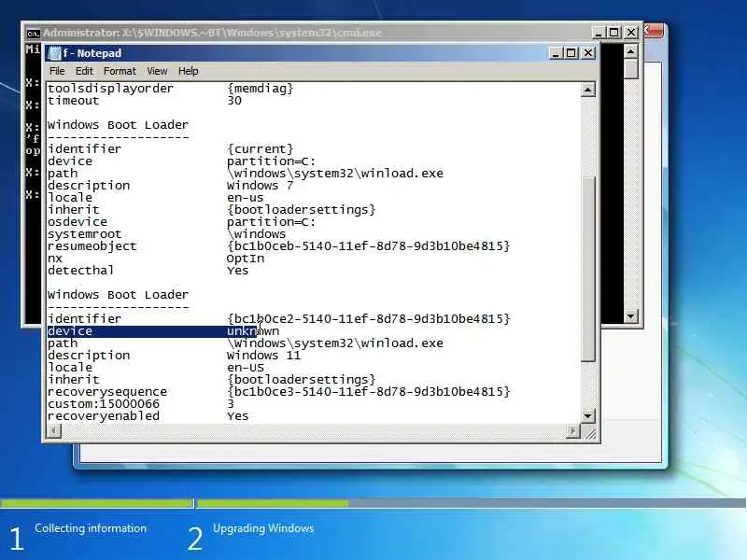
Task: Maximize the Administrator cmd window
Action: click(x=614, y=33)
